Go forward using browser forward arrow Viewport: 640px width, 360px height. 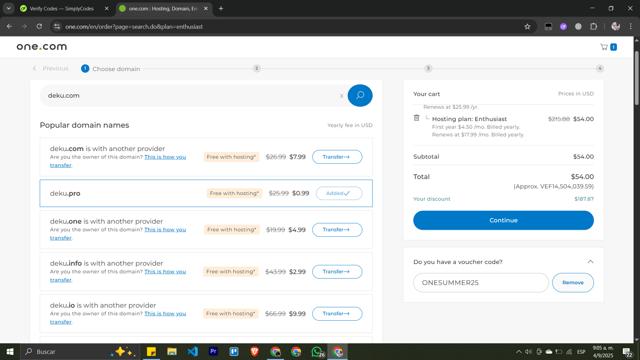coord(24,27)
